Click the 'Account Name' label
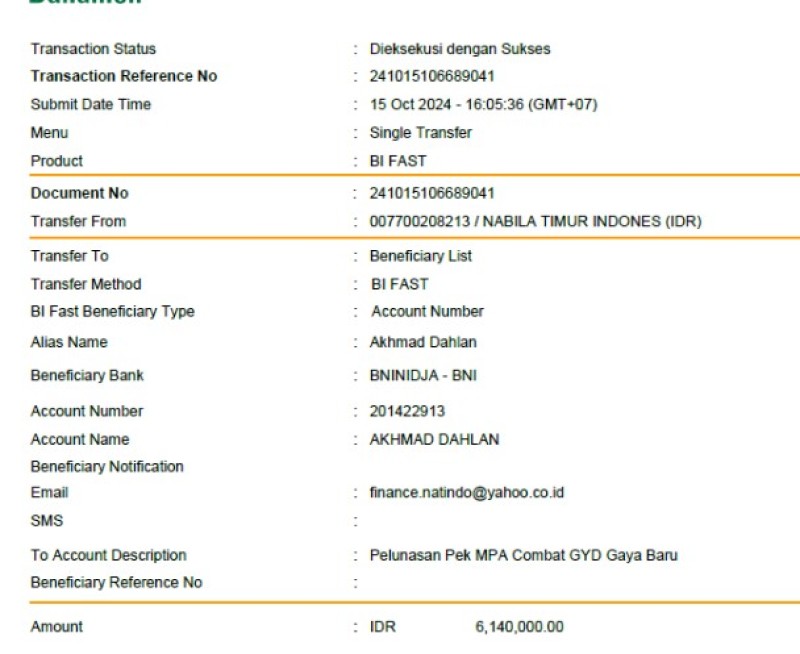 click(80, 439)
